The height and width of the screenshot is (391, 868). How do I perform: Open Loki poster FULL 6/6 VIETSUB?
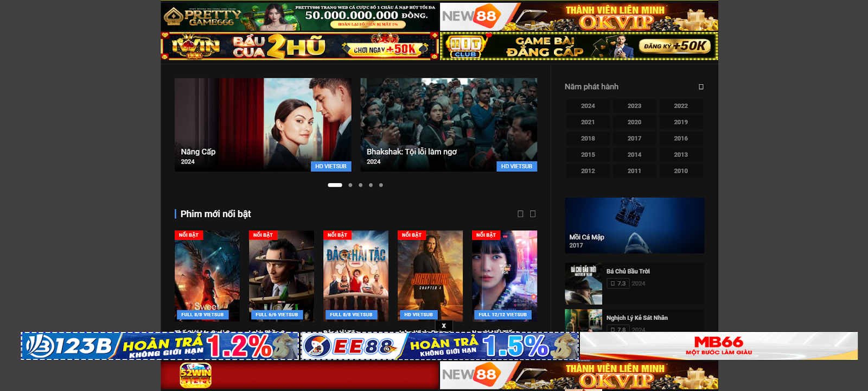[x=282, y=276]
